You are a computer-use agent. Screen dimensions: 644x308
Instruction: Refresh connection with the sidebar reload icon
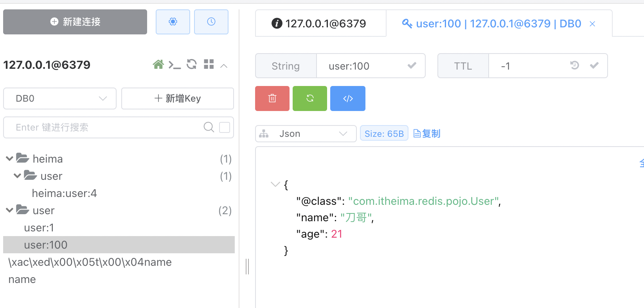tap(192, 64)
